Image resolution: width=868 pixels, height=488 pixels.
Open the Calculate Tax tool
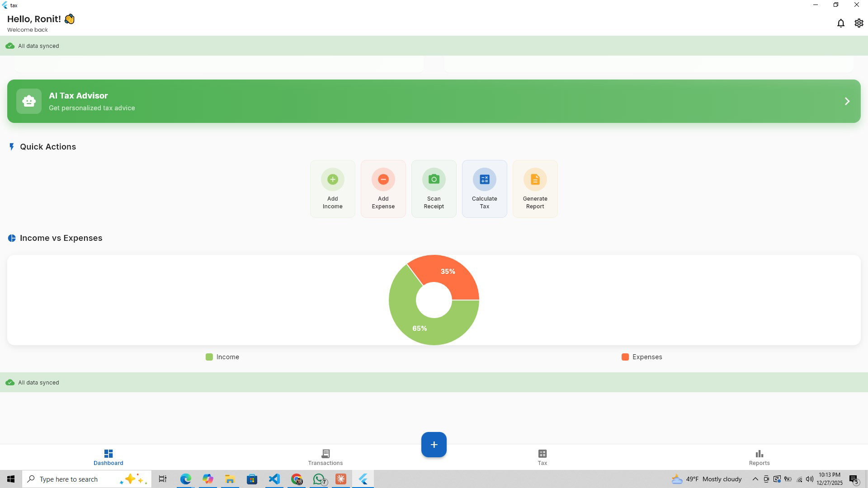point(484,188)
